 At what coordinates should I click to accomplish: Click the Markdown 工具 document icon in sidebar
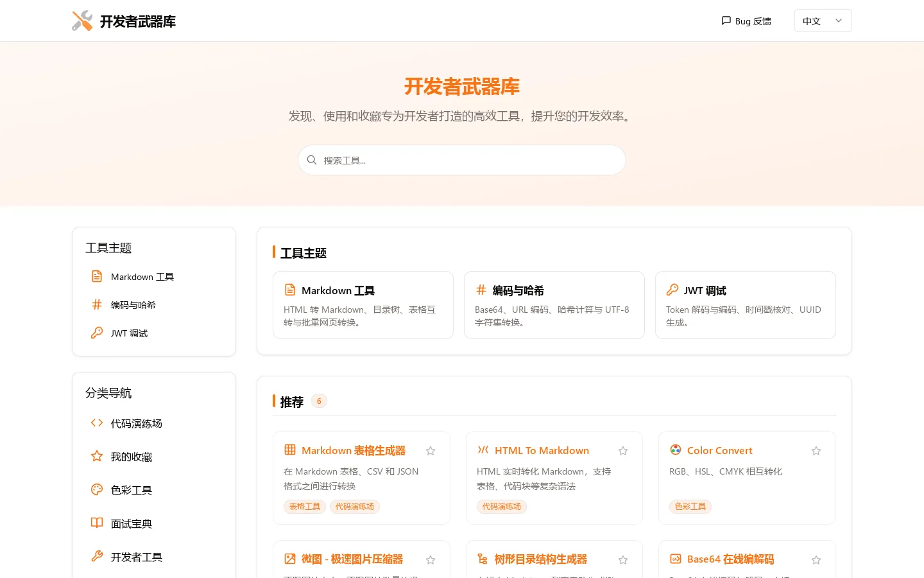click(x=97, y=276)
